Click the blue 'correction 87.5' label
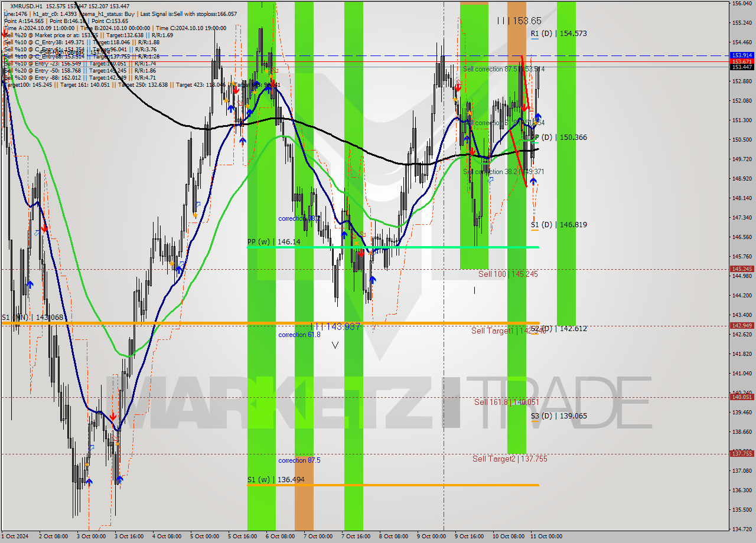 pyautogui.click(x=299, y=460)
